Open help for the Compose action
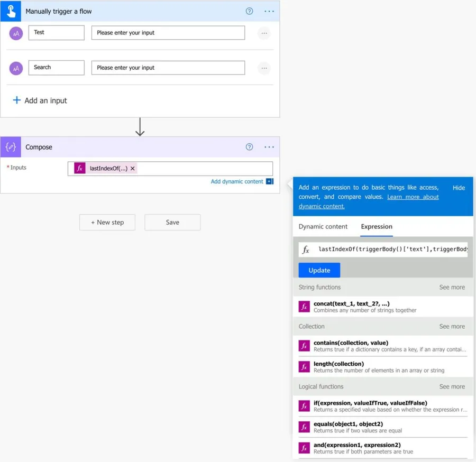Screen dimensions: 476x462 [x=249, y=147]
